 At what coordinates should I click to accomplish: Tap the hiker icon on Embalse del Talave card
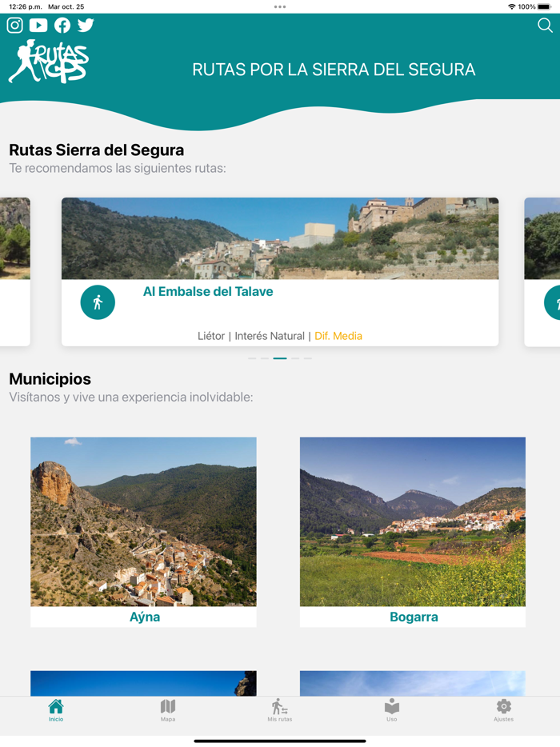point(98,302)
